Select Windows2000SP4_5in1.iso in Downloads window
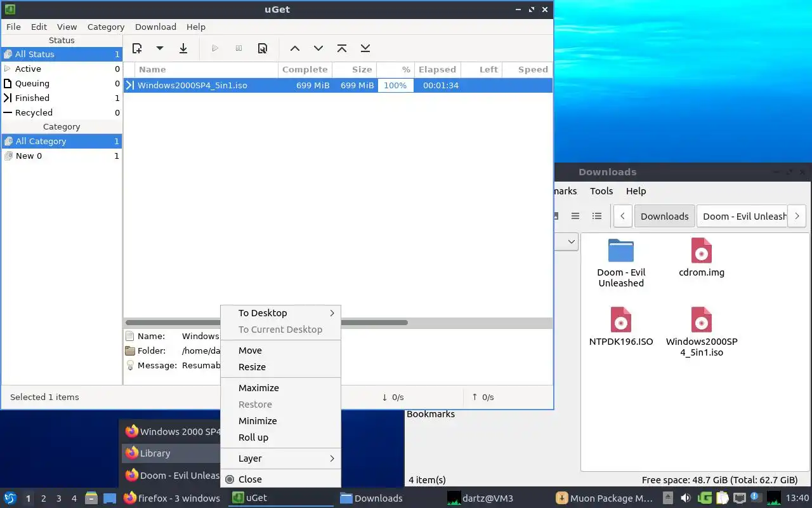The image size is (812, 508). click(702, 319)
